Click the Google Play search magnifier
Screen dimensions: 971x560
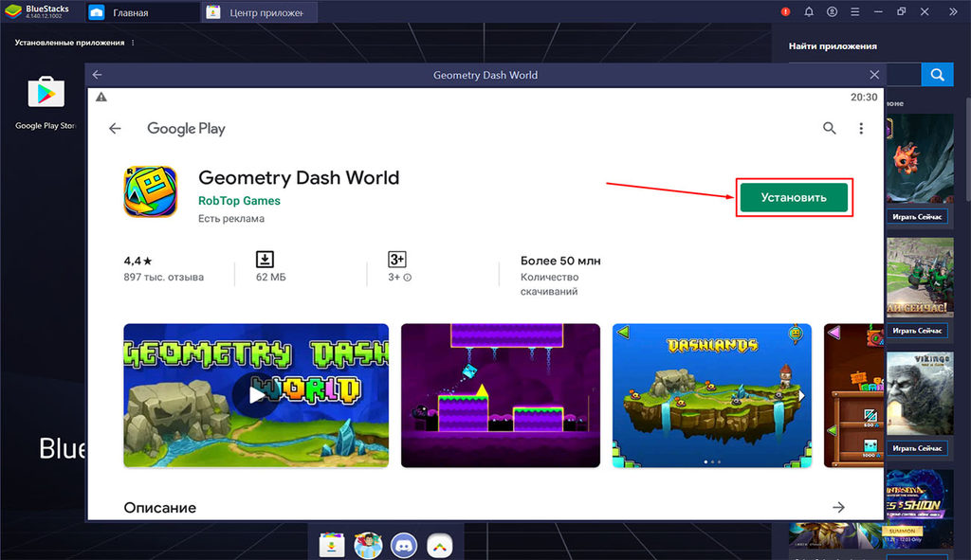click(829, 128)
